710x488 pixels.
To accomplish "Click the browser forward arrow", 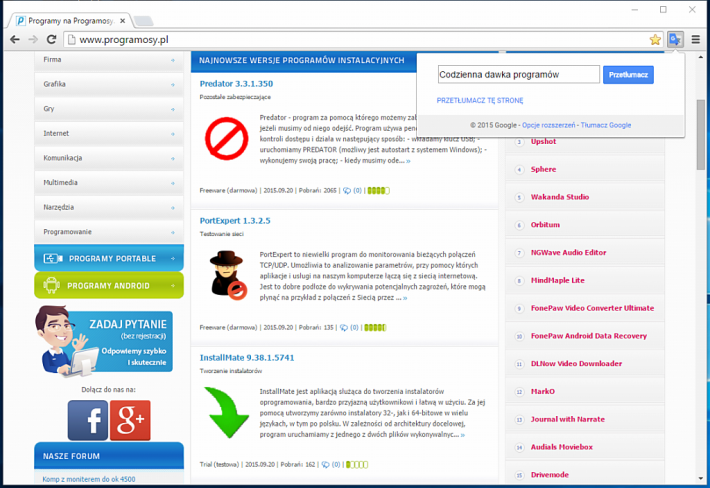I will (x=33, y=39).
